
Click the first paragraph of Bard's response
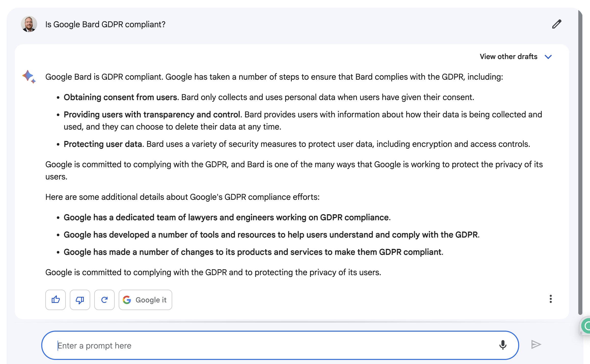coord(274,77)
